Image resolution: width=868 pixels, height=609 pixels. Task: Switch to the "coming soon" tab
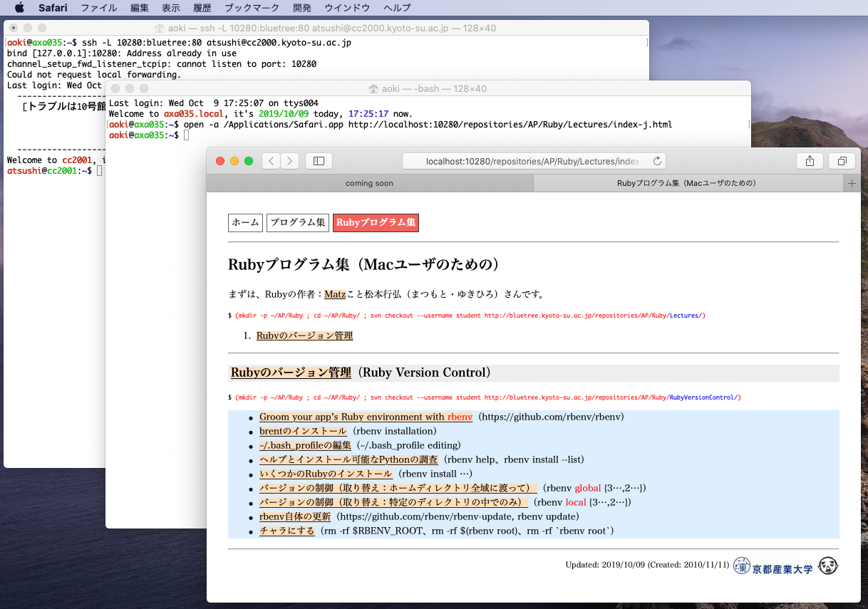369,183
